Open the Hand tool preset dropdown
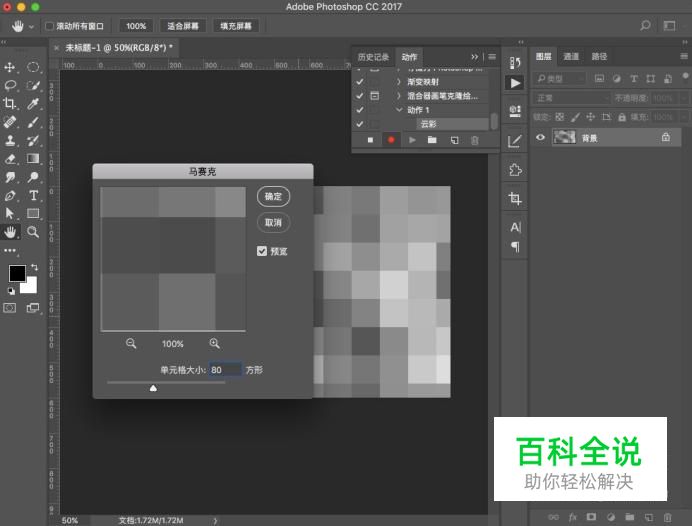This screenshot has width=692, height=526. (x=31, y=27)
